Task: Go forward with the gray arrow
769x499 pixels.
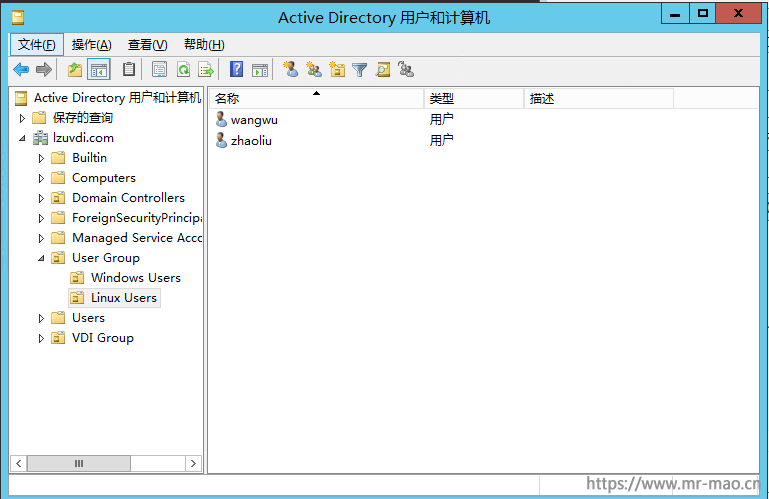Action: [x=44, y=70]
